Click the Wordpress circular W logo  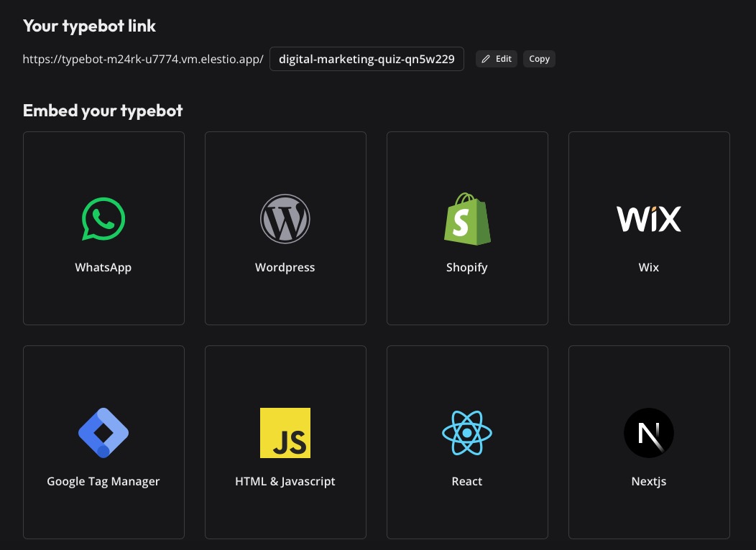click(x=285, y=219)
